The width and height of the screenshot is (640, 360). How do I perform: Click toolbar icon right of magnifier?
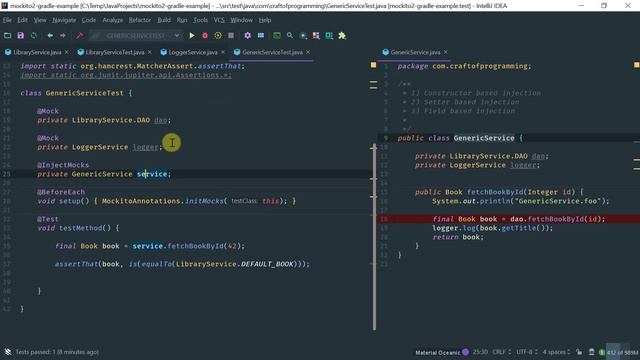point(303,36)
